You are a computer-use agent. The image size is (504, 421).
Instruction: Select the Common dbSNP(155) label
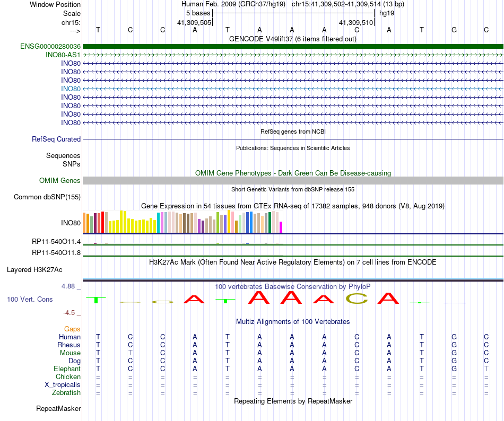point(47,197)
